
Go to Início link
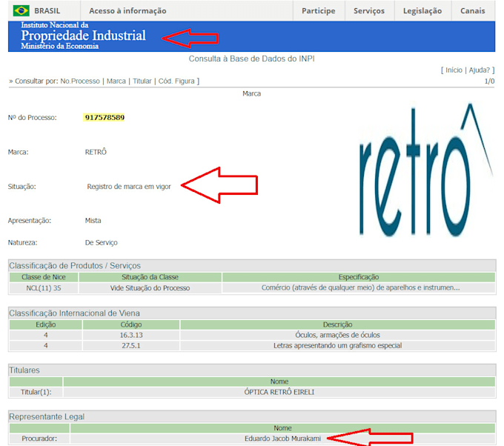[x=454, y=70]
